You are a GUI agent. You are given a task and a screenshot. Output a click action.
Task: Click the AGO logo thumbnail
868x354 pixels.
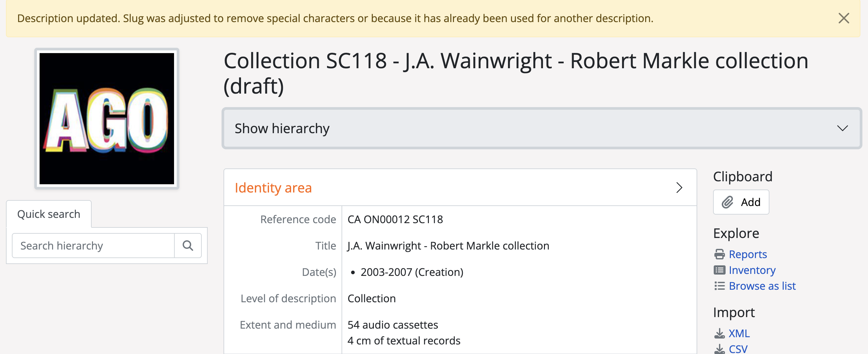tap(107, 119)
